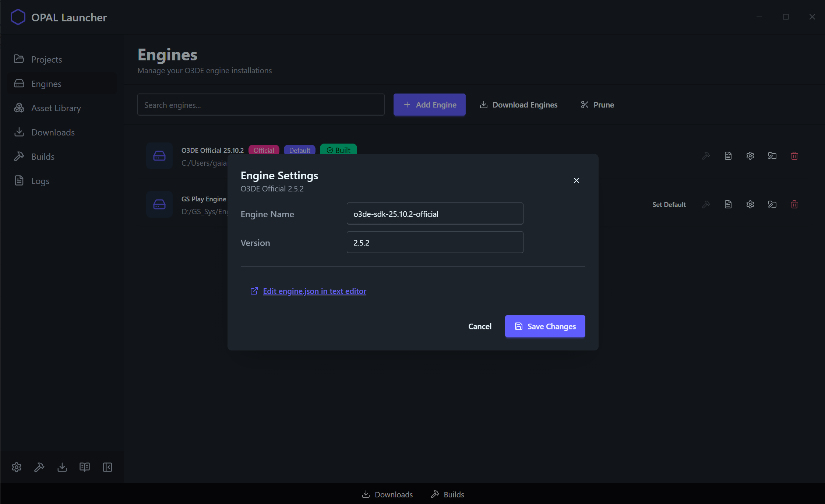This screenshot has height=504, width=825.
Task: Collapse the sidebar panel icon
Action: [x=107, y=467]
